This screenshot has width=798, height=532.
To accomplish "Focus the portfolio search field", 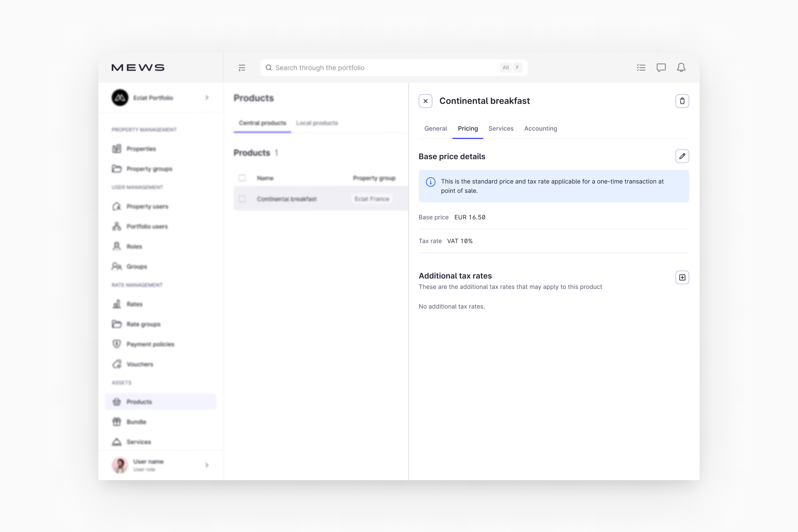I will pos(383,68).
